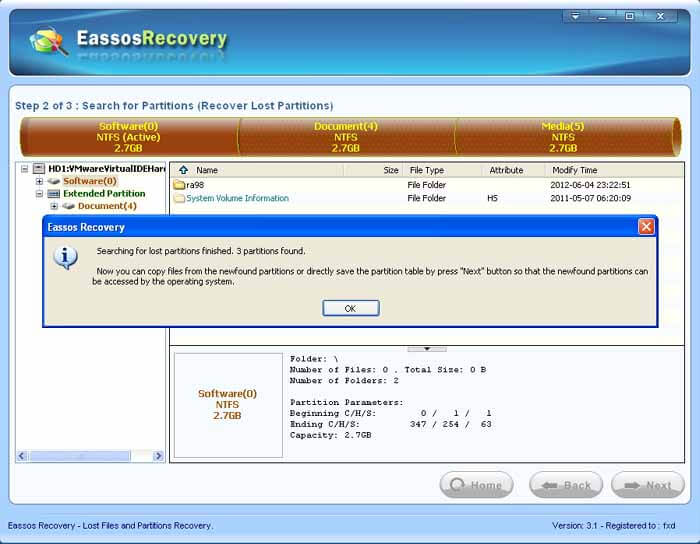Select the Document(4) partition bar segment
The width and height of the screenshot is (700, 544).
pos(346,137)
